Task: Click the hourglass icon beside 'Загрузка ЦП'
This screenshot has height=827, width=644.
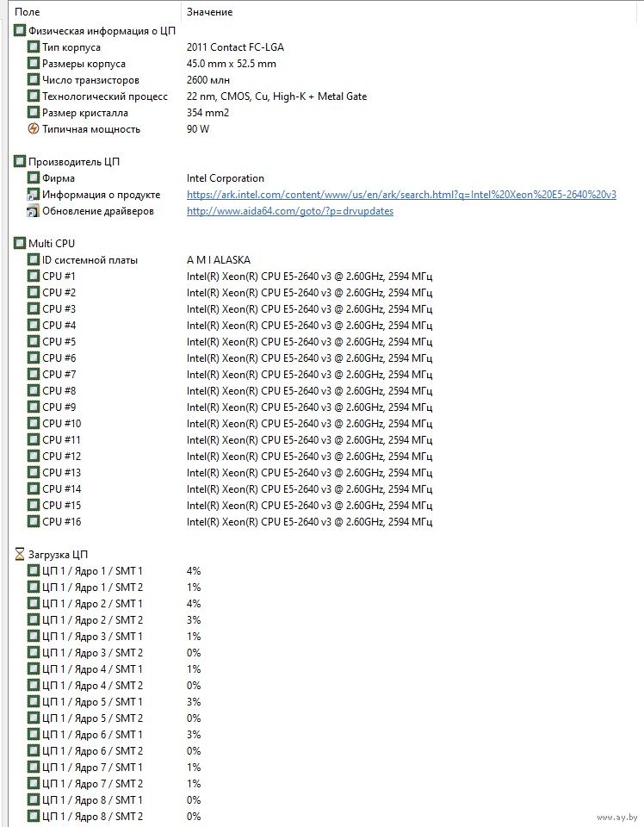Action: coord(20,554)
